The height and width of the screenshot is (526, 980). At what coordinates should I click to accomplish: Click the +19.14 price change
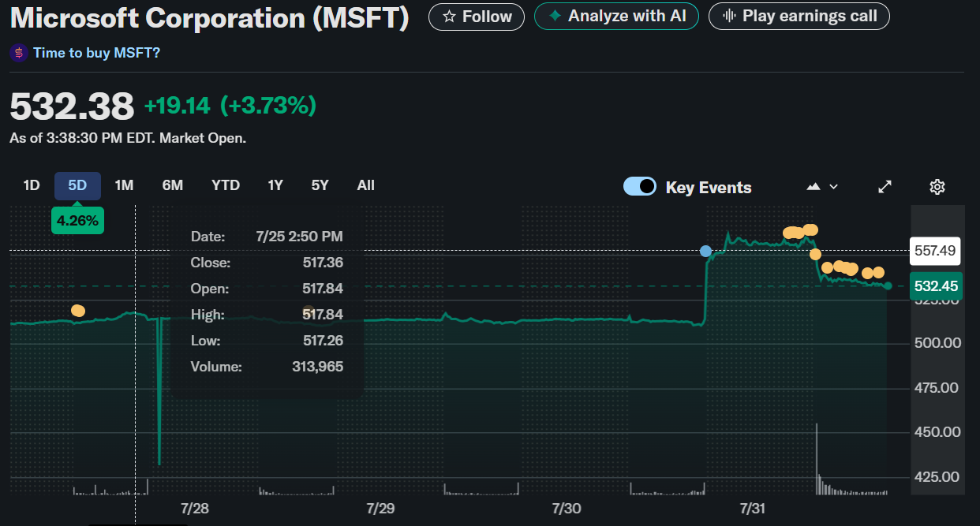[178, 106]
